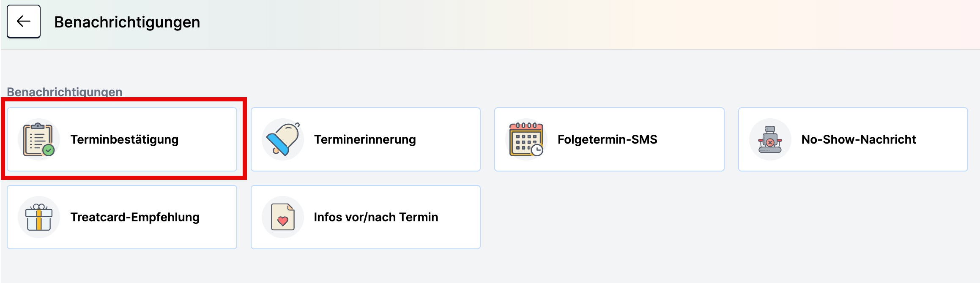This screenshot has height=283, width=980.
Task: Open the No-Show-Nachricht card
Action: [x=853, y=139]
